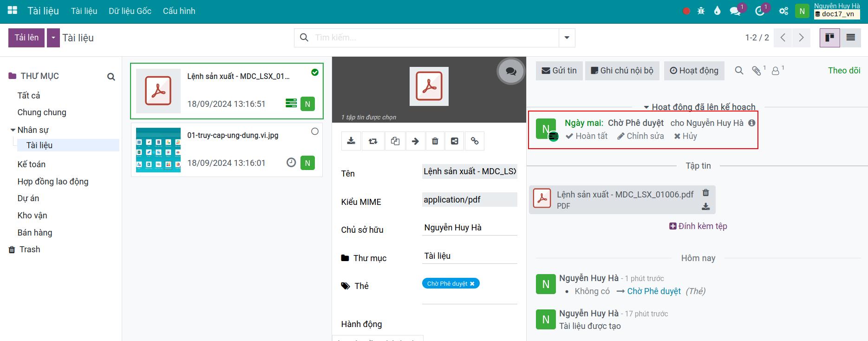
Task: Open the Tải lên dropdown arrow
Action: coord(53,38)
